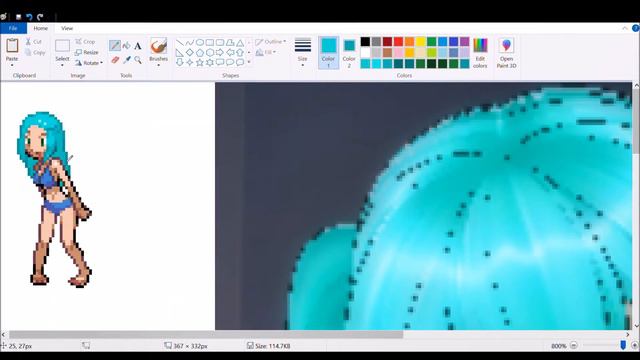
Task: Open the Brushes dropdown arrow
Action: [158, 65]
